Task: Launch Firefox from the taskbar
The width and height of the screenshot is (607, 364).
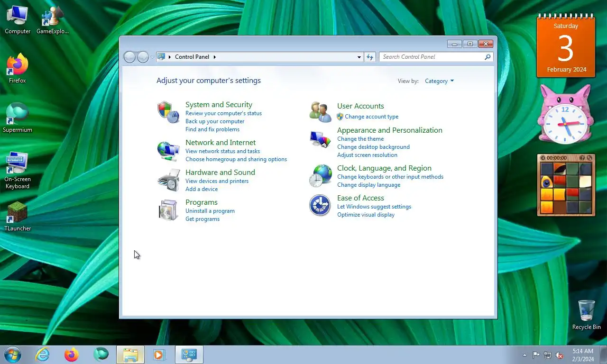Action: click(72, 355)
